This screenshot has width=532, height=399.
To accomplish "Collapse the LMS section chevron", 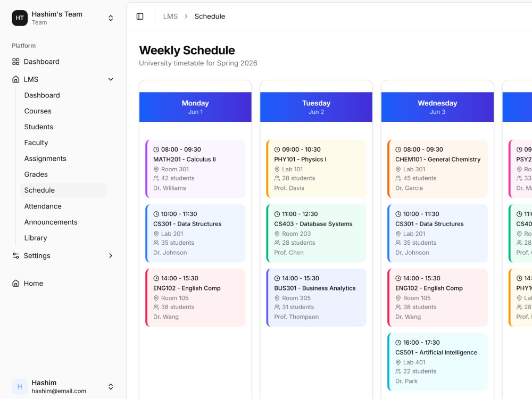I will (x=111, y=79).
